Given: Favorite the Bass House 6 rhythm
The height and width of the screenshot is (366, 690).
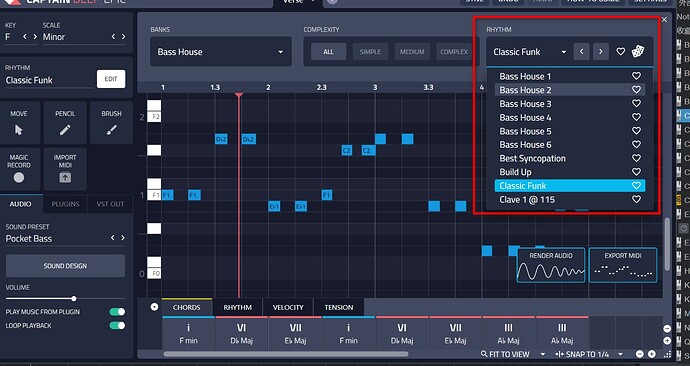Looking at the screenshot, I should pyautogui.click(x=636, y=144).
